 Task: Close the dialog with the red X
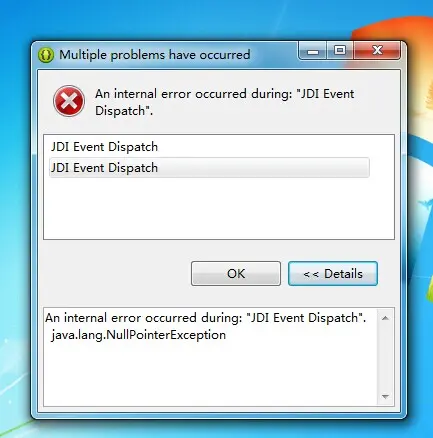(x=377, y=51)
